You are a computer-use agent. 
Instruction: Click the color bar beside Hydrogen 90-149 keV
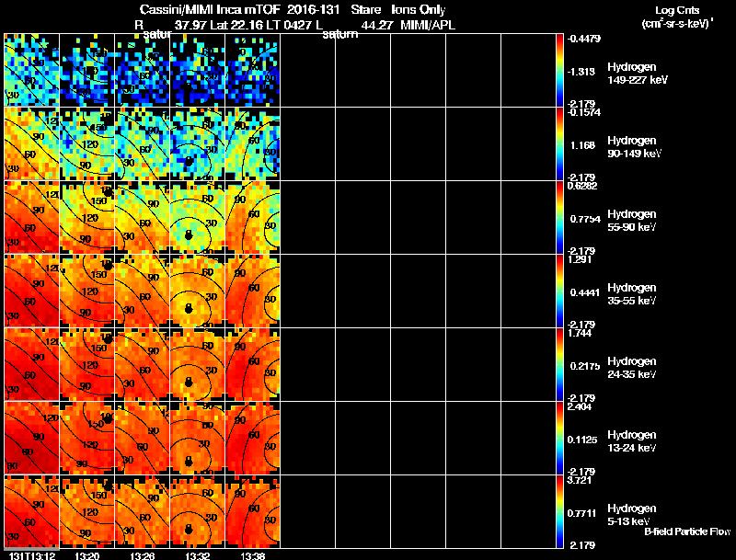pyautogui.click(x=562, y=144)
